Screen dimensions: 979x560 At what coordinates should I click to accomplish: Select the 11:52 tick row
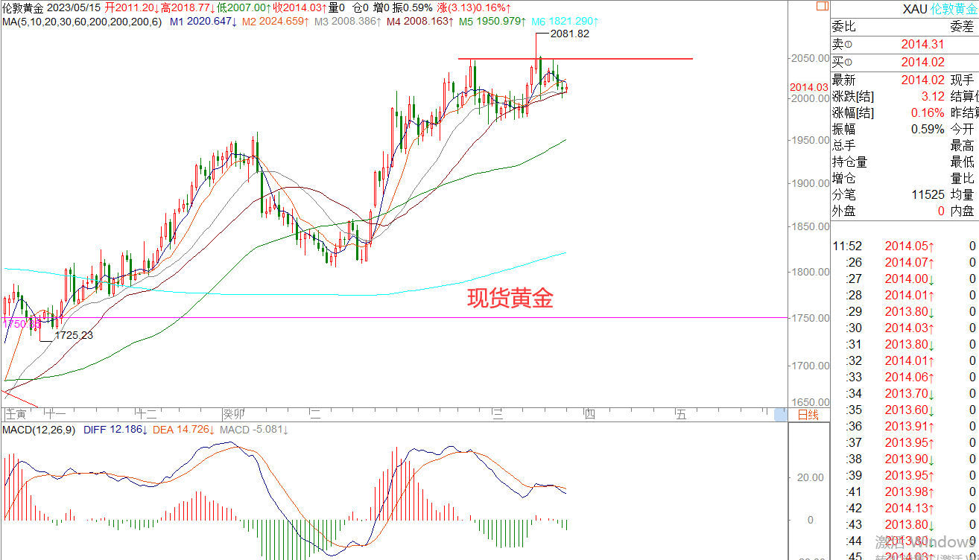(x=904, y=246)
